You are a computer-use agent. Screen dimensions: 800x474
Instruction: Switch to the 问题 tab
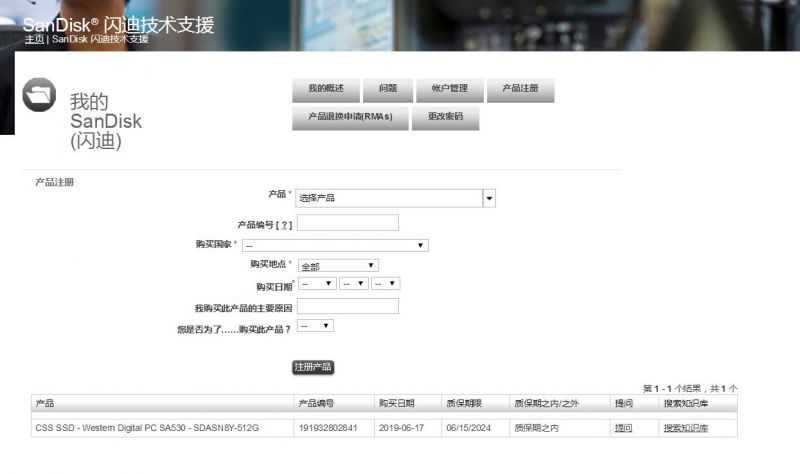click(387, 89)
